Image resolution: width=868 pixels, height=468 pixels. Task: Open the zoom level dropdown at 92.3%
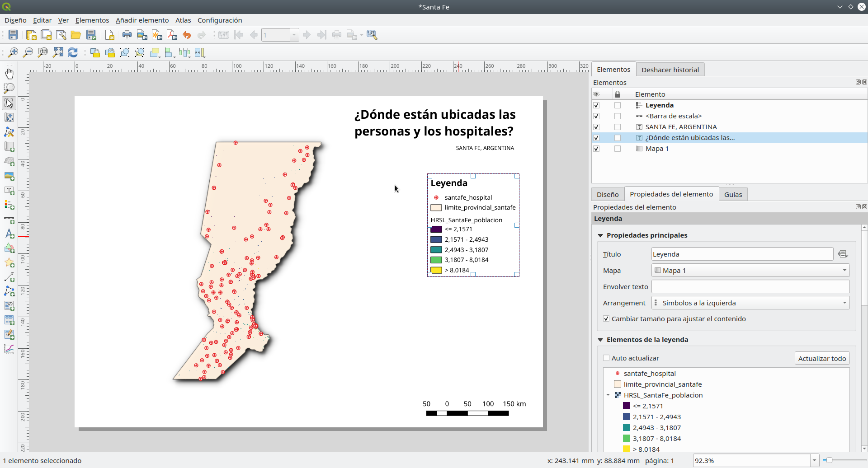point(814,461)
